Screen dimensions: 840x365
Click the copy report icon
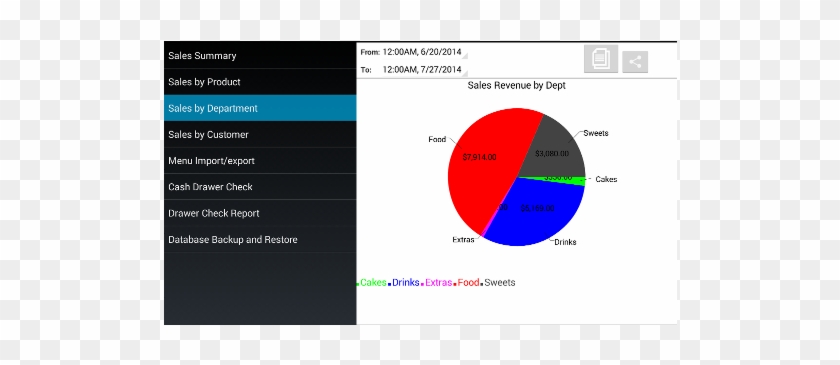point(601,58)
